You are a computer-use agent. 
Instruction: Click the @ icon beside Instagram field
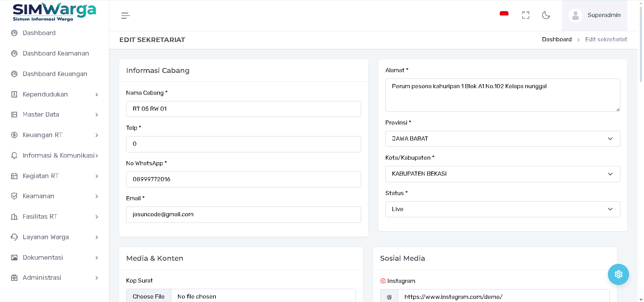pos(389,297)
